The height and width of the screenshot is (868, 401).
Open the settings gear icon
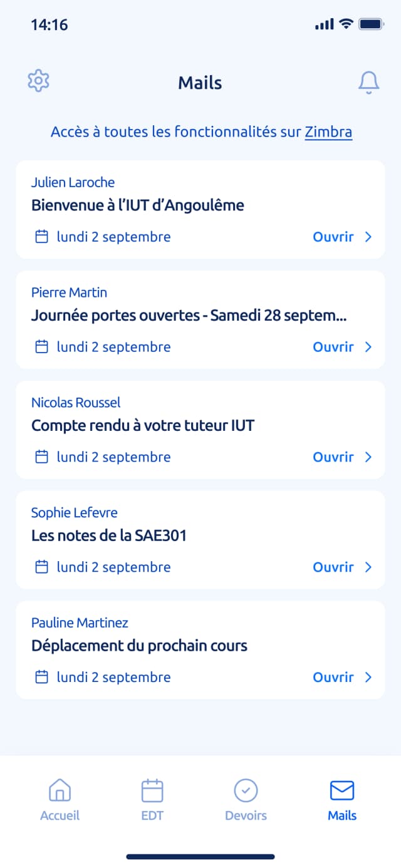(39, 81)
